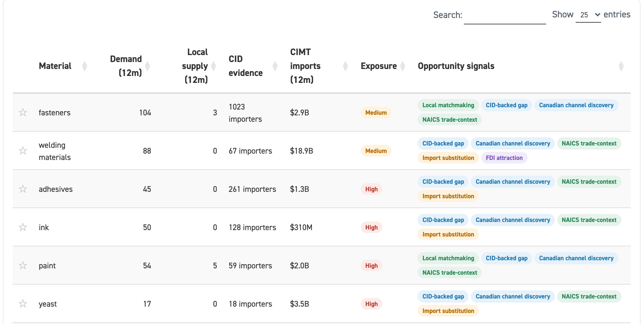Click the 'yeast' material name
This screenshot has height=324, width=644.
tap(48, 304)
